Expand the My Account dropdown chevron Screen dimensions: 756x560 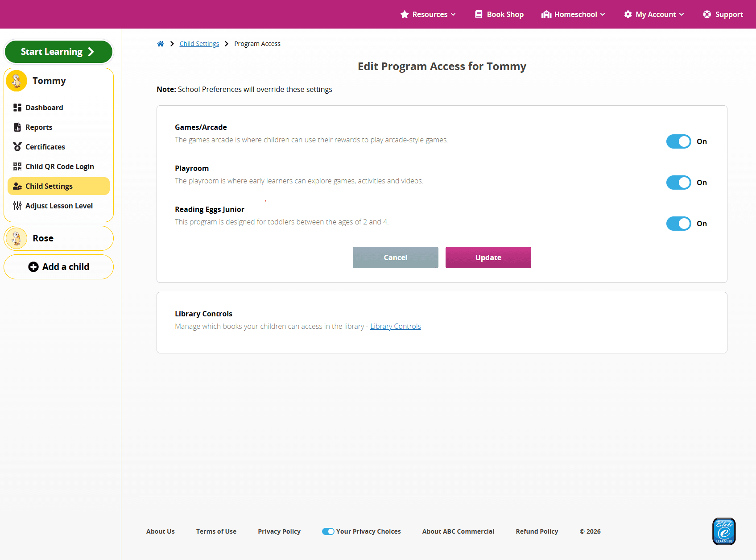point(682,14)
